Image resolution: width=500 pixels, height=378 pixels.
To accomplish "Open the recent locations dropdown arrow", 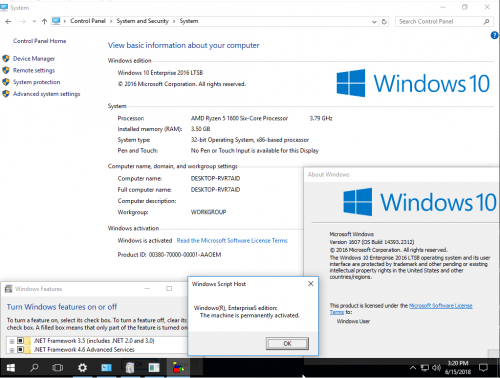I will (34, 21).
